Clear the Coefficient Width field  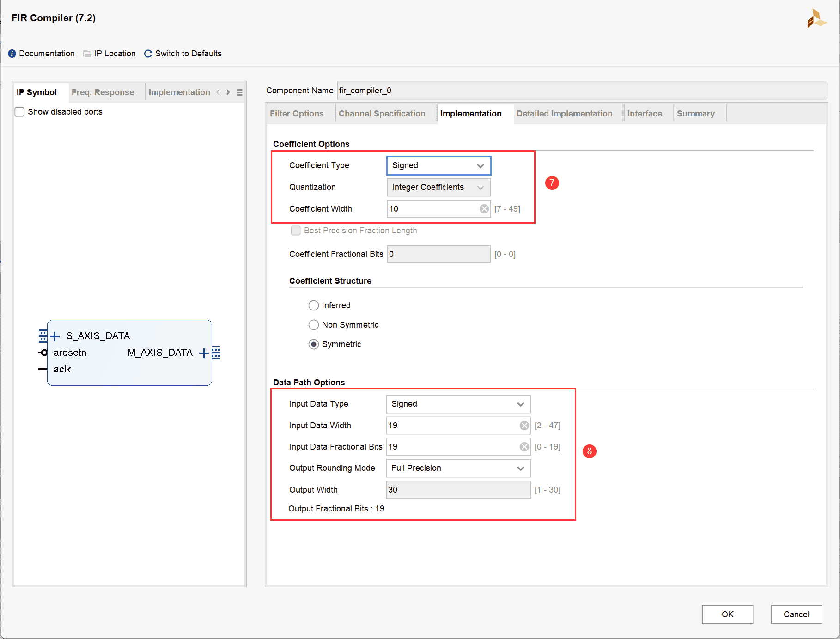tap(484, 209)
